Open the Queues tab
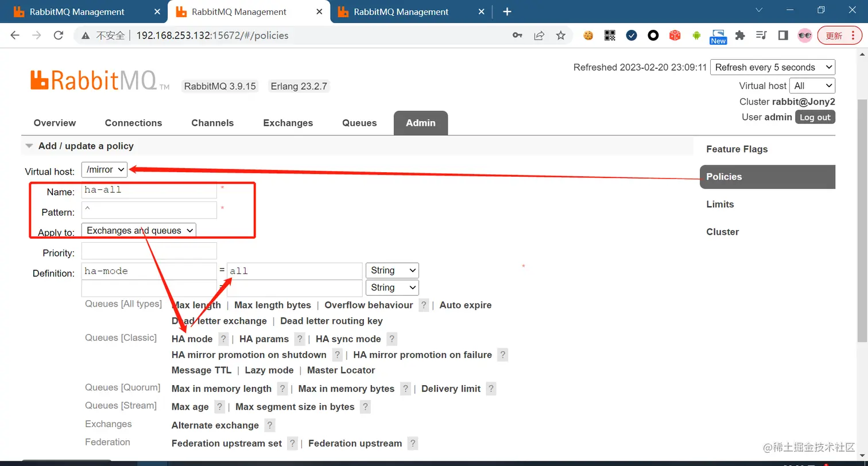Viewport: 868px width, 466px height. pos(359,123)
